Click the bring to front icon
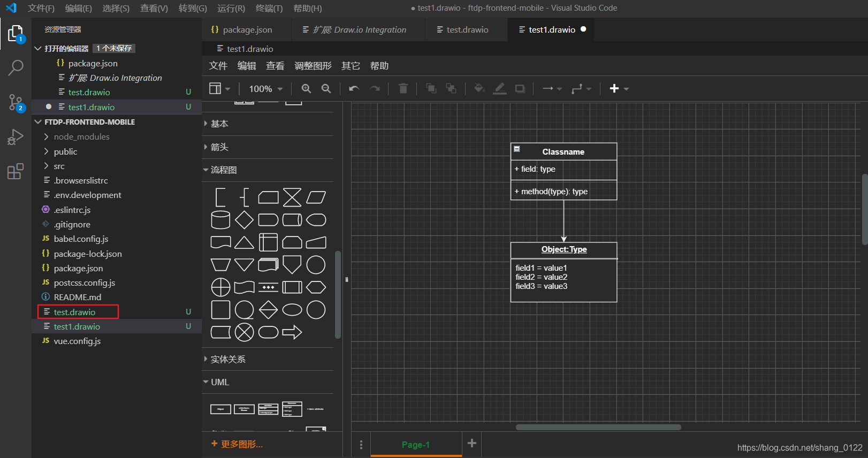 coord(431,88)
